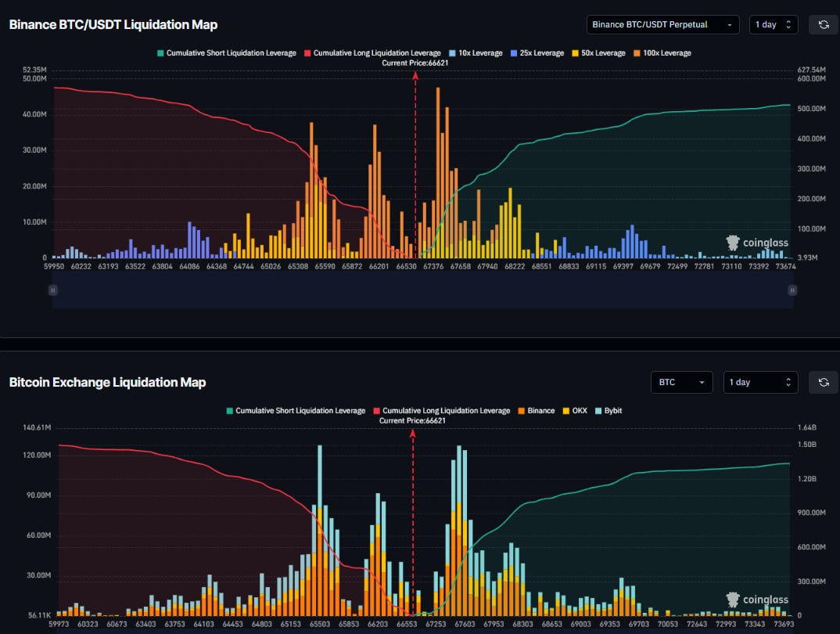The height and width of the screenshot is (634, 840).
Task: Open the Binance BTC/USDT Perpetual dropdown
Action: (662, 25)
